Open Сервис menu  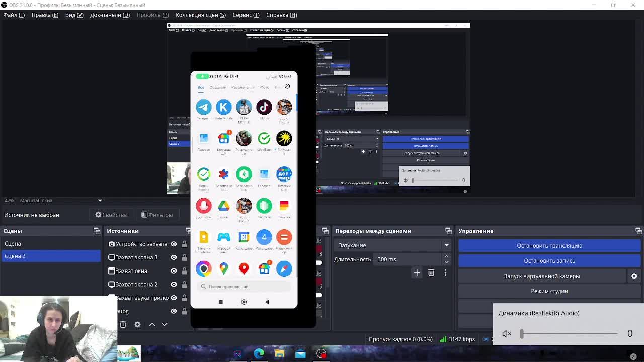coord(246,15)
